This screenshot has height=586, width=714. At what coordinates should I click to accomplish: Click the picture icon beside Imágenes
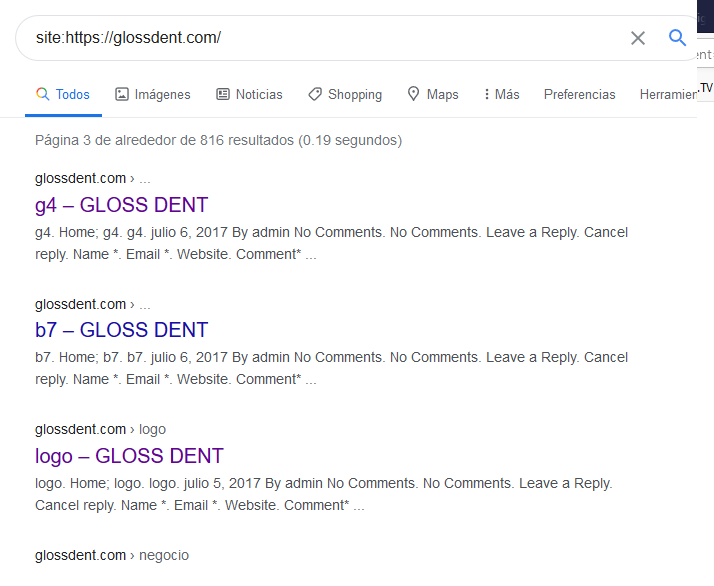pos(122,94)
